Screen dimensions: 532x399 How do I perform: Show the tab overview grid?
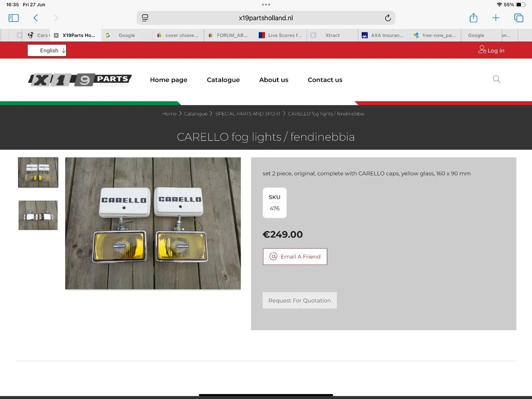[x=519, y=18]
